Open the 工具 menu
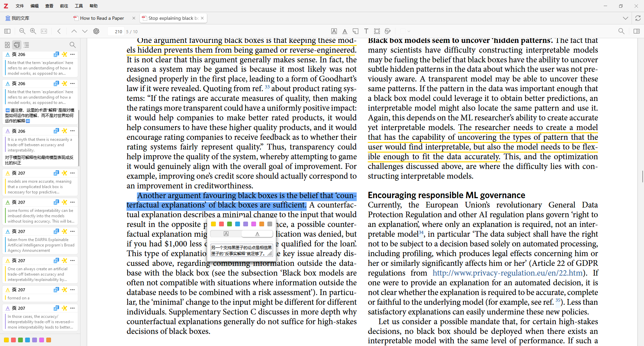The width and height of the screenshot is (644, 346). click(x=79, y=6)
